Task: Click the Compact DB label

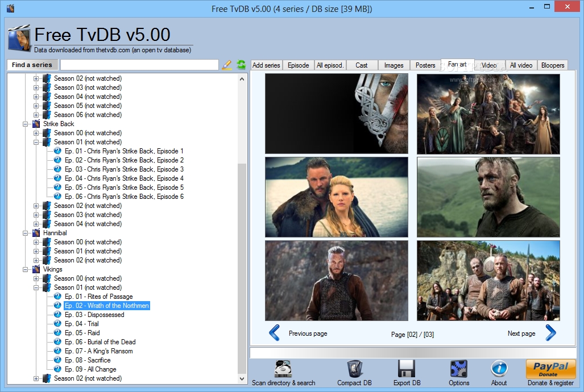Action: (x=354, y=383)
